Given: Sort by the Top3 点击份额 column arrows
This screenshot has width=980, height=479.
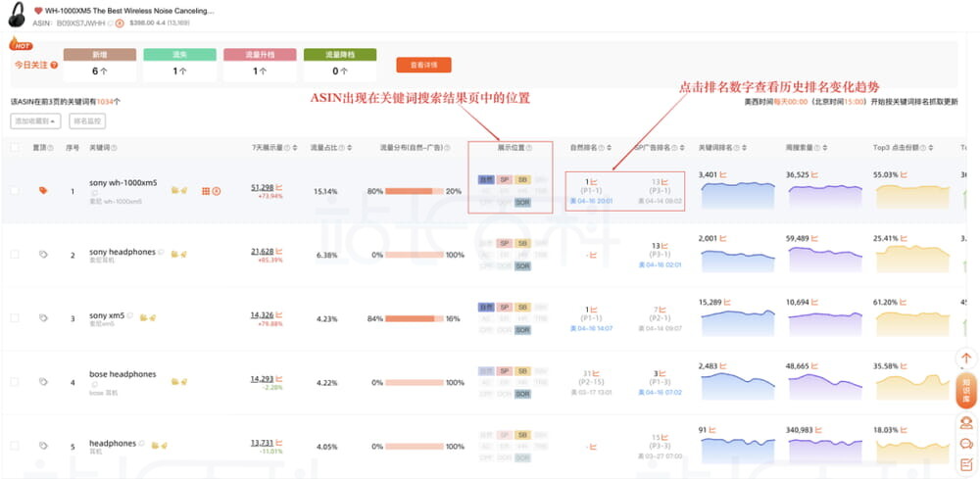Looking at the screenshot, I should click(931, 148).
